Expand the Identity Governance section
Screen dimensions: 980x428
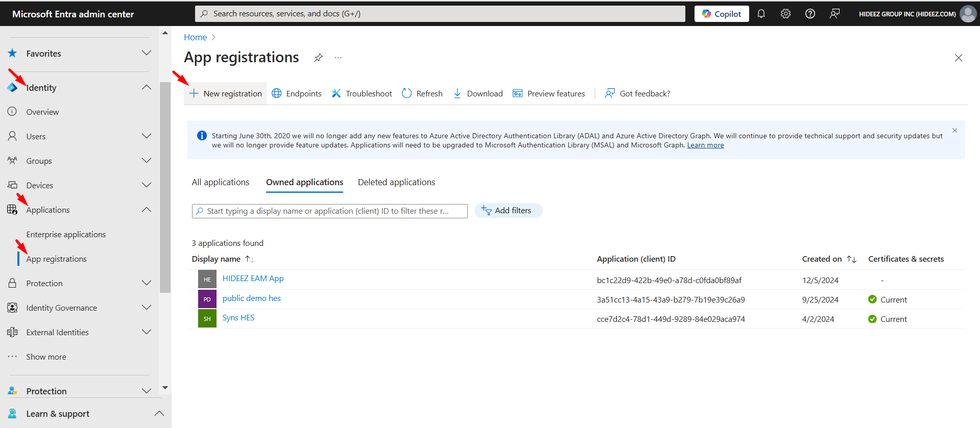click(x=146, y=308)
